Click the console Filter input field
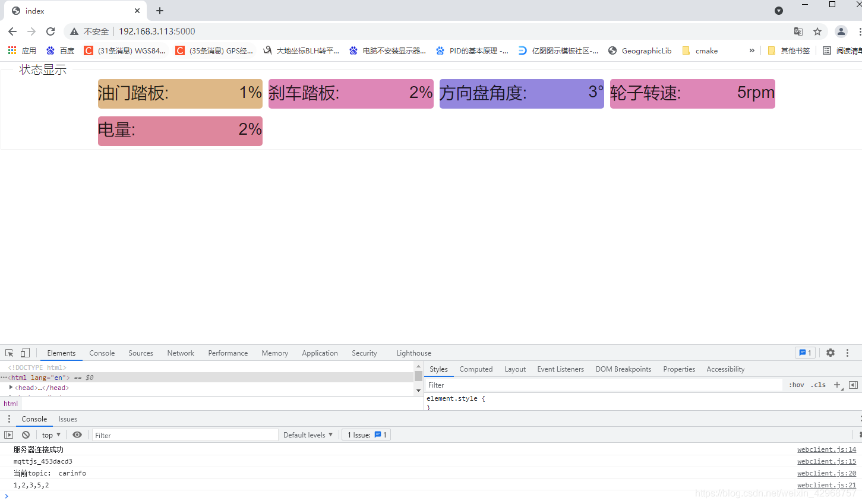Image resolution: width=862 pixels, height=504 pixels. tap(185, 435)
